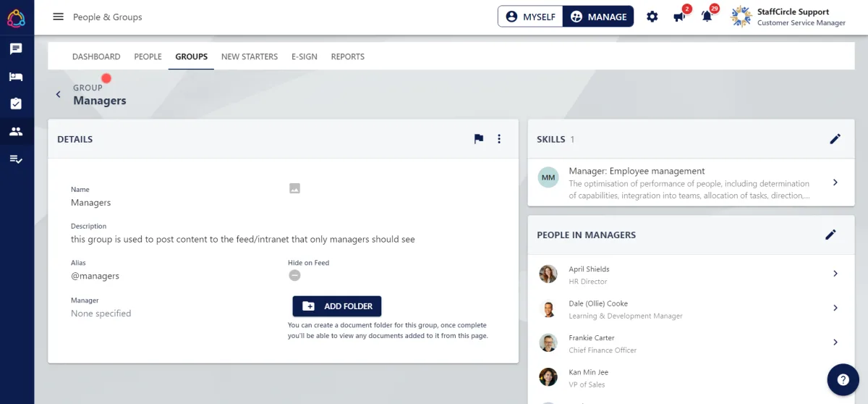Go back using the arrow beside Group
Image resolution: width=868 pixels, height=404 pixels.
pos(59,94)
